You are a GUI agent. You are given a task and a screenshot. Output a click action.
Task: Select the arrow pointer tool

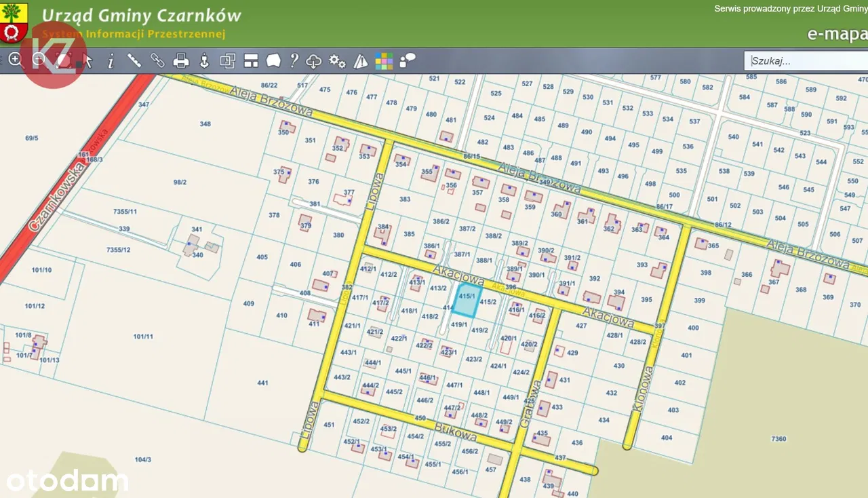coord(87,61)
